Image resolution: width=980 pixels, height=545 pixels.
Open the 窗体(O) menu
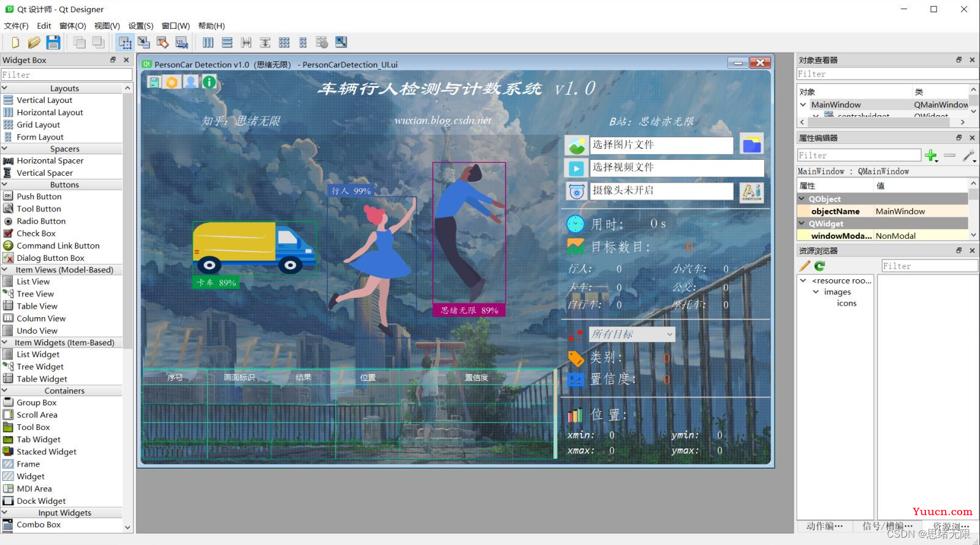[73, 26]
